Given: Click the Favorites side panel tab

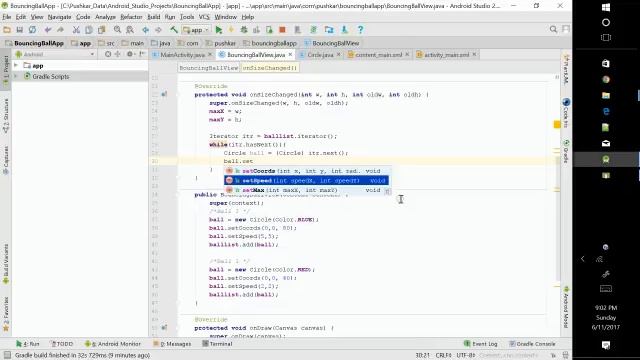Looking at the screenshot, I should (x=6, y=313).
